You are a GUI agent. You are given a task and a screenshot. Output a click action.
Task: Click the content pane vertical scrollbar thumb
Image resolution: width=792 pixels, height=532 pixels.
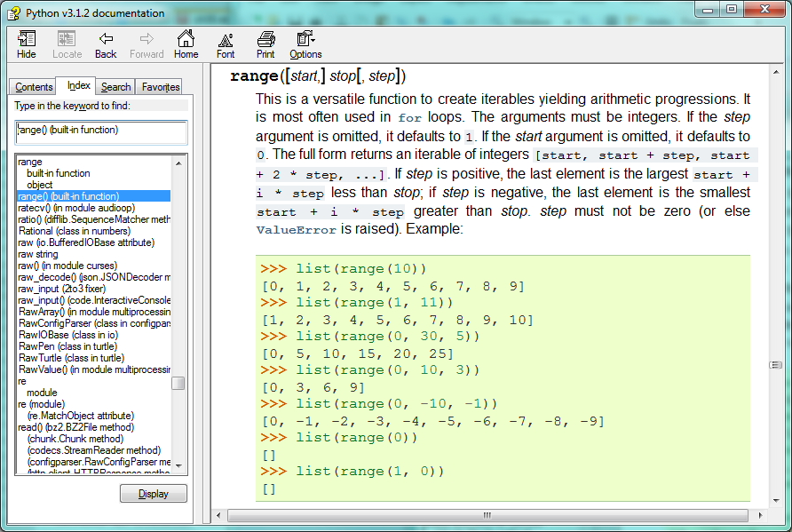[x=775, y=365]
